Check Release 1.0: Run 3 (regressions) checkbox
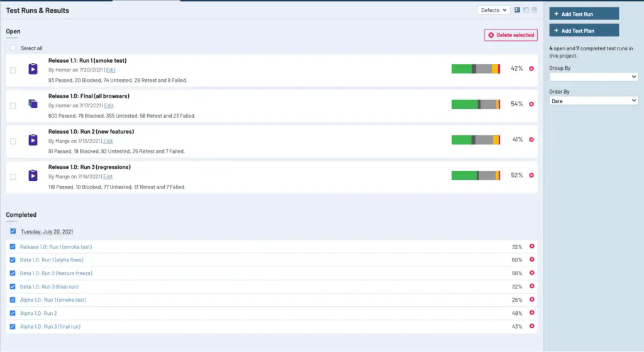 point(13,177)
